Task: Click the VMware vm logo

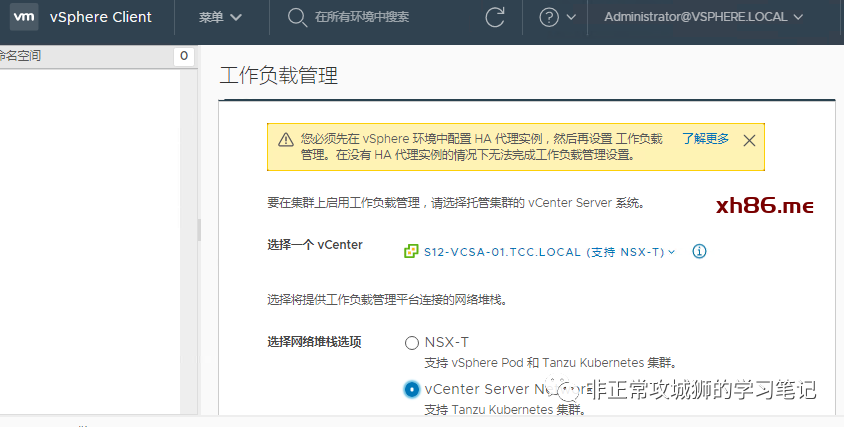Action: (22, 17)
